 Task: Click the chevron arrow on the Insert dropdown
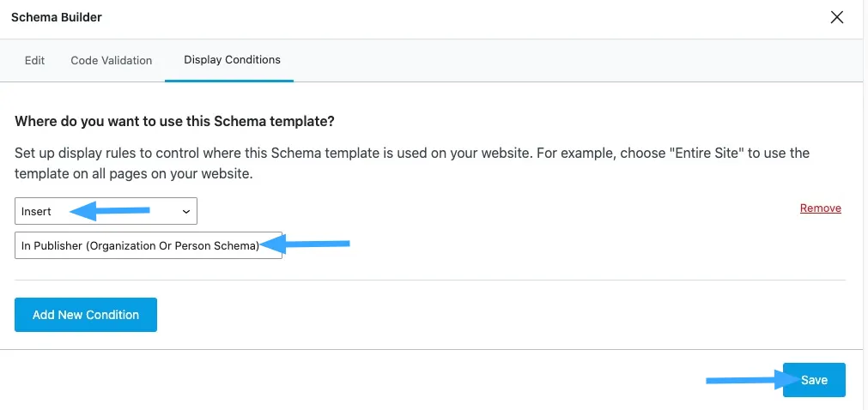(x=186, y=211)
